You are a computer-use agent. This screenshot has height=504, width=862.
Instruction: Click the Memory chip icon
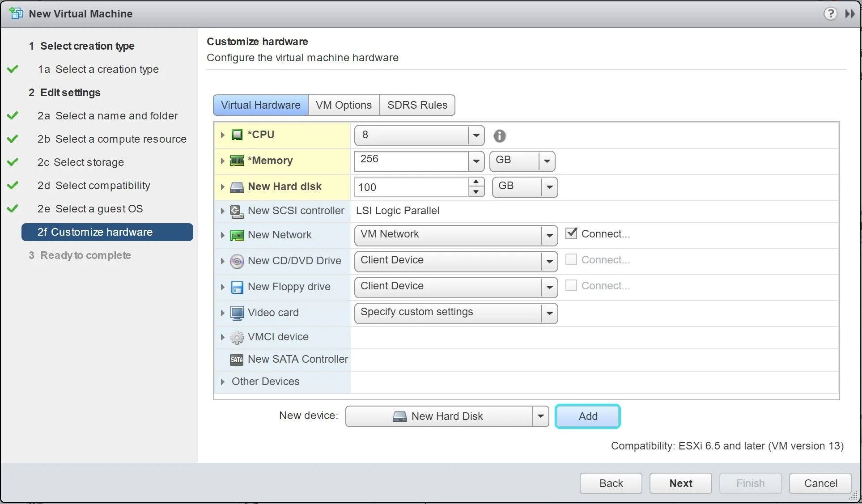(x=237, y=161)
